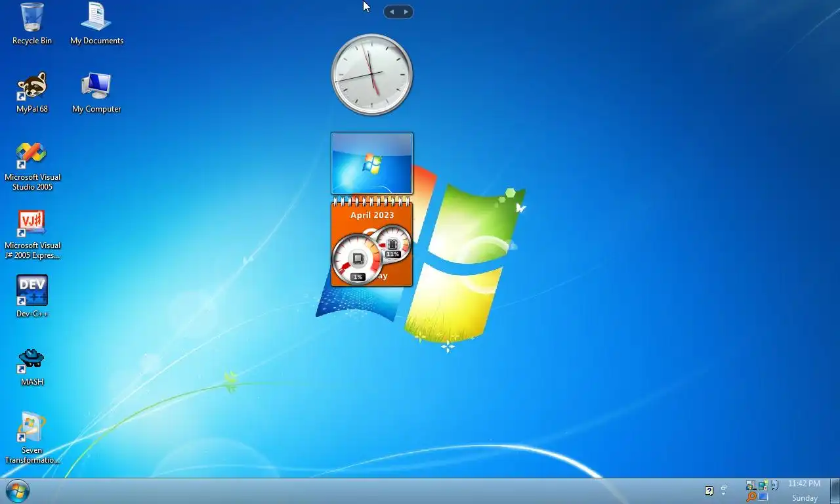Click the April 2023 calendar gadget header
Image resolution: width=840 pixels, height=504 pixels.
click(372, 215)
